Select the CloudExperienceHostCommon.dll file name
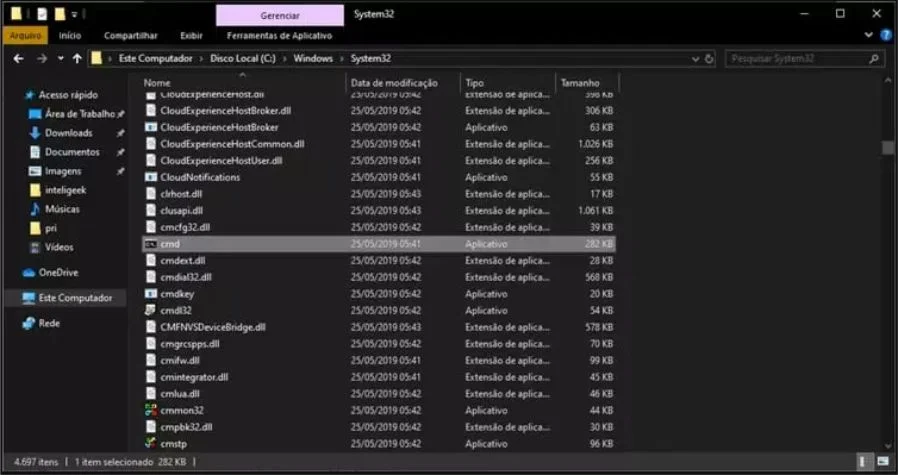Image resolution: width=898 pixels, height=475 pixels. 233,144
